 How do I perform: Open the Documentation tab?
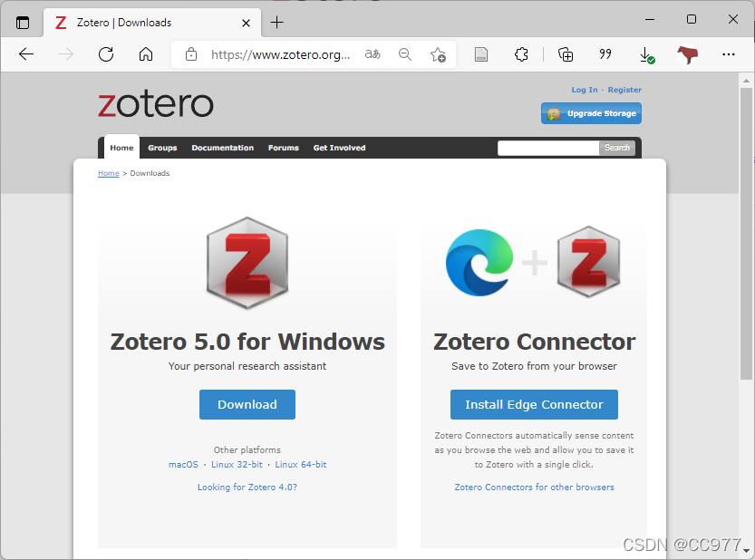point(222,148)
